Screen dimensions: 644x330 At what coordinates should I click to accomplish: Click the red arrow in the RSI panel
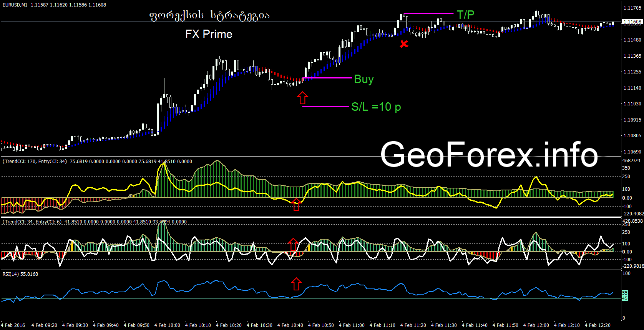click(296, 284)
